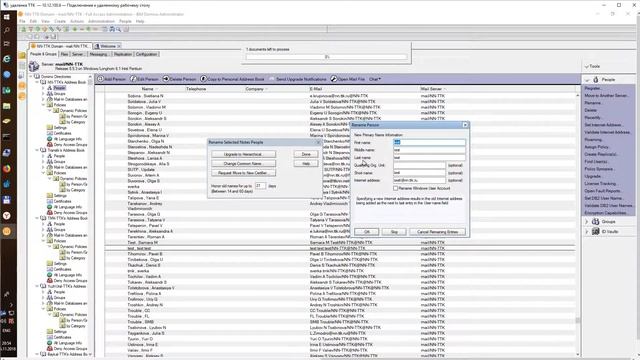Collapse NN-TTK's Address Book node
This screenshot has height=360, width=640.
pyautogui.click(x=37, y=82)
